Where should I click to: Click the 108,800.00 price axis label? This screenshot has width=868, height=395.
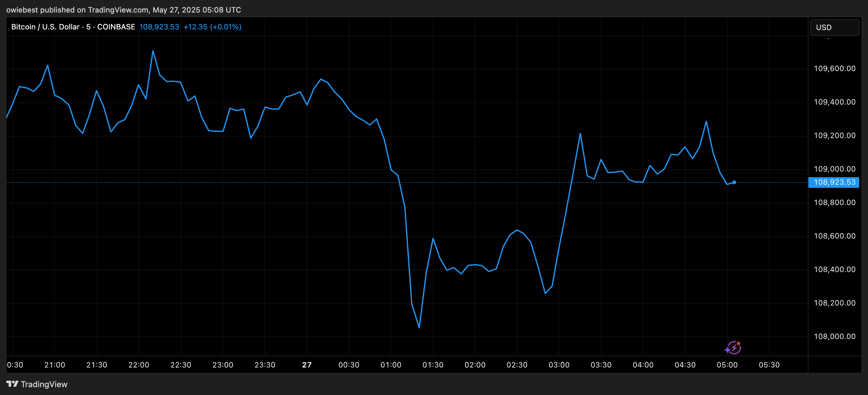(x=835, y=203)
